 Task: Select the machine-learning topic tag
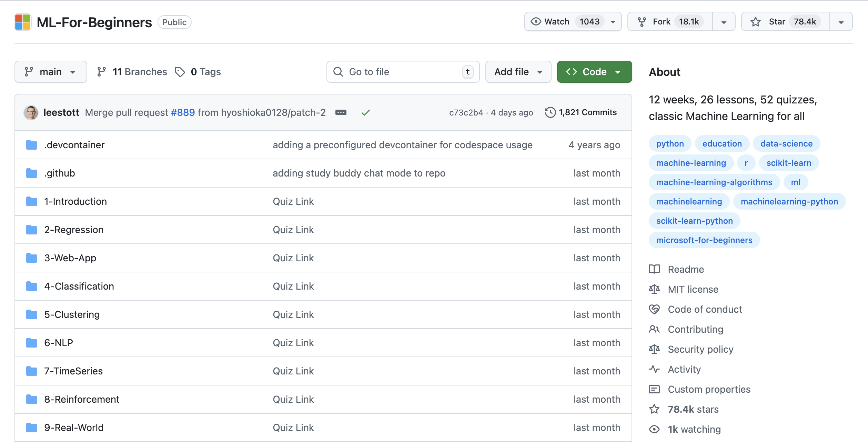[x=691, y=163]
